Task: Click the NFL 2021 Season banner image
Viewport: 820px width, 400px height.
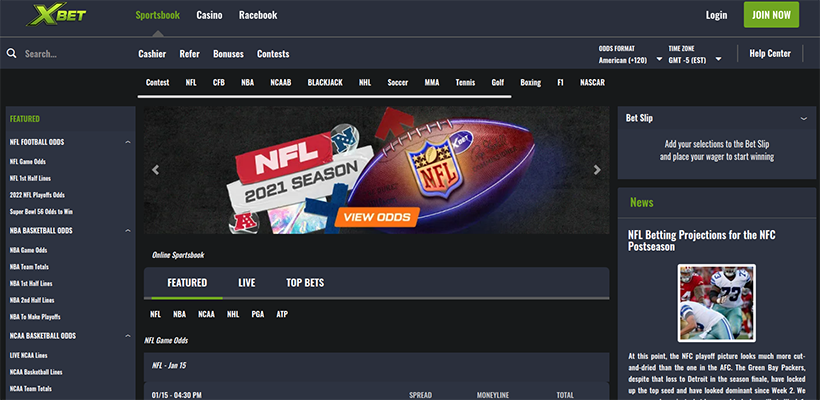Action: (x=377, y=170)
